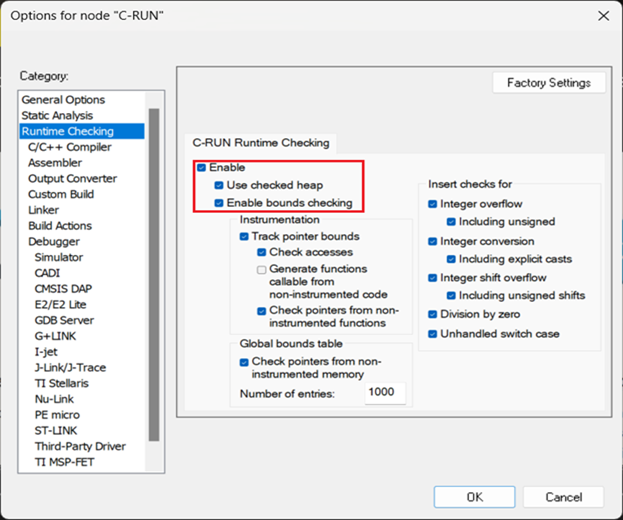
Task: Select Static Analysis category
Action: point(57,116)
